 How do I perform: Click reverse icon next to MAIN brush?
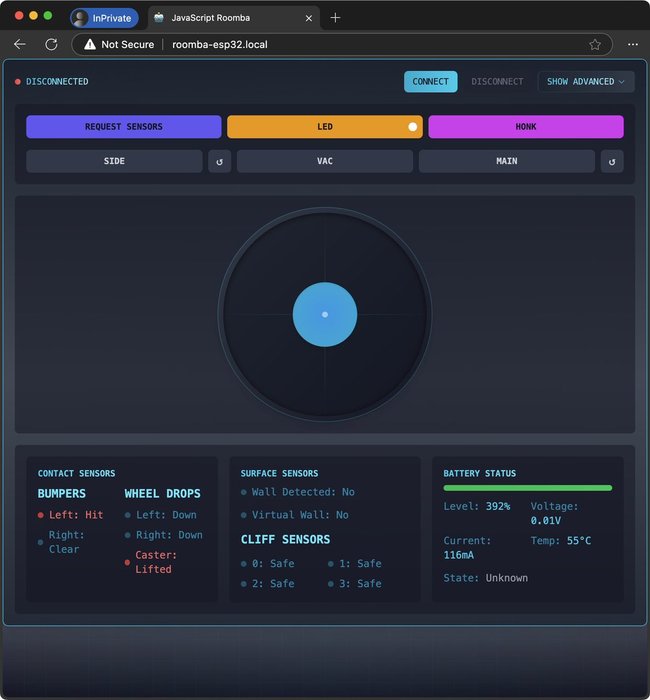(x=612, y=161)
